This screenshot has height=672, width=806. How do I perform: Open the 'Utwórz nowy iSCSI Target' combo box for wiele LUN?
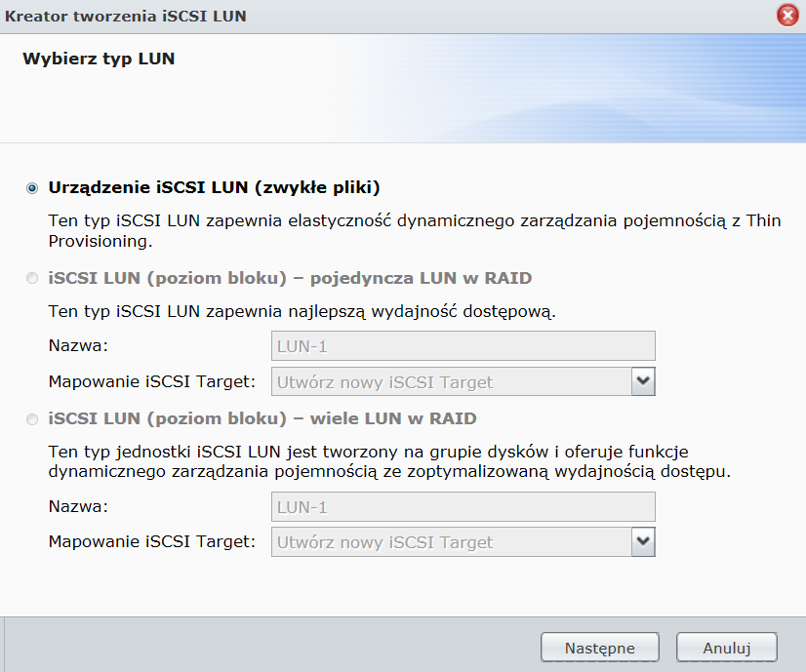point(451,541)
